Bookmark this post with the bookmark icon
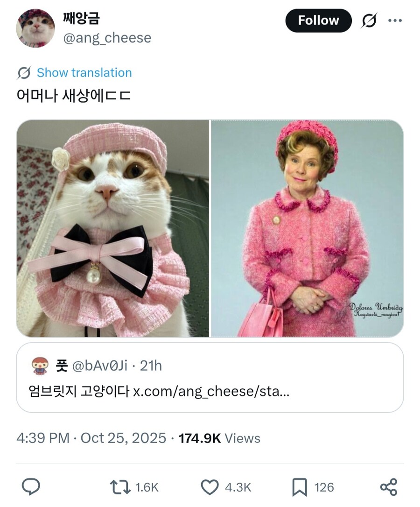 (299, 487)
